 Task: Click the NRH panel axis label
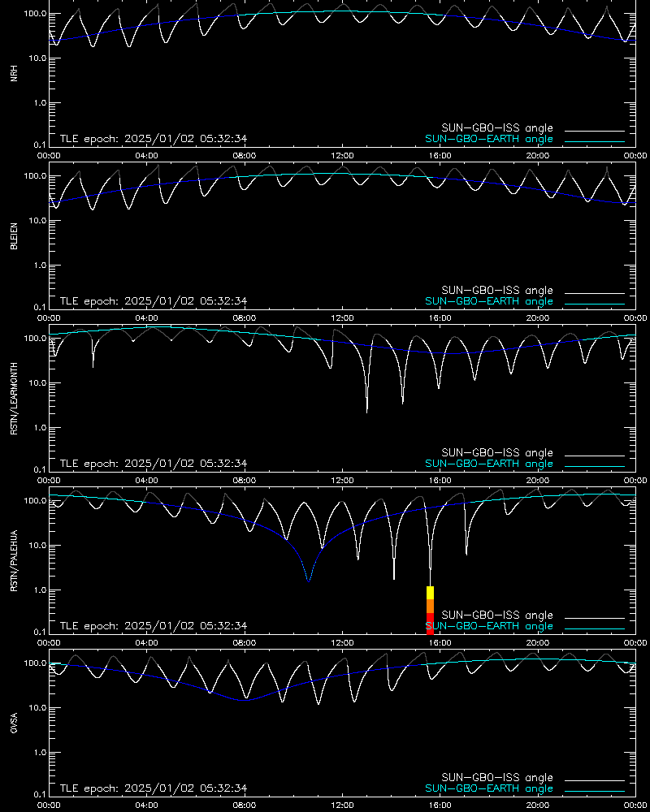[x=14, y=73]
